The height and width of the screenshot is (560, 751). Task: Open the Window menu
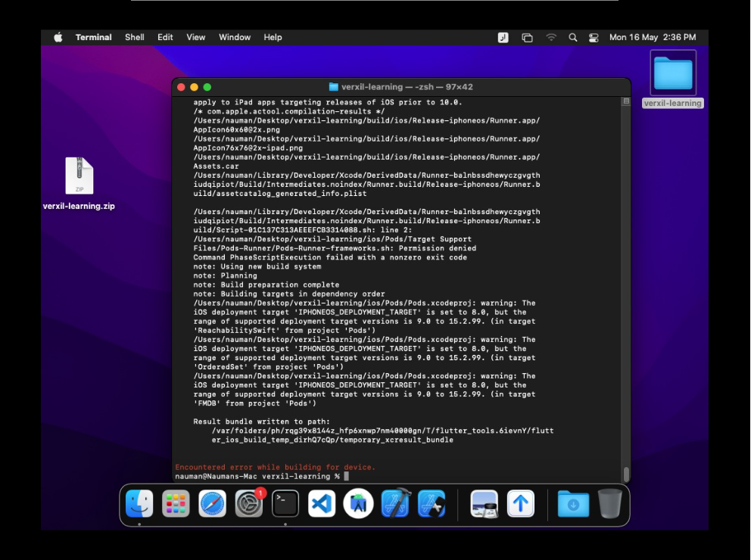235,37
